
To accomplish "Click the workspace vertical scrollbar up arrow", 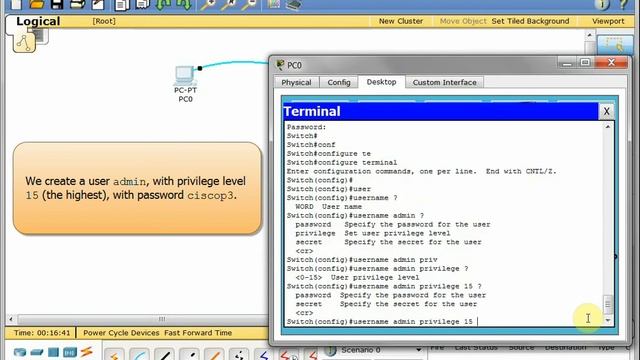I will coord(589,36).
